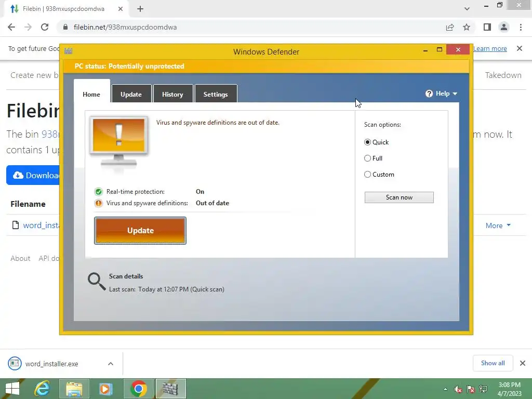Open Chrome side panel icon
Image resolution: width=532 pixels, height=399 pixels.
tap(487, 27)
